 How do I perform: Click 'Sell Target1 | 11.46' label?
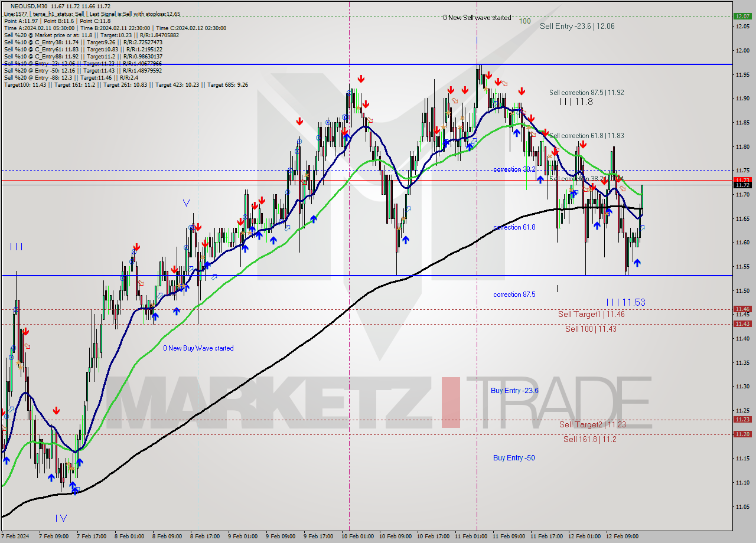[x=591, y=314]
